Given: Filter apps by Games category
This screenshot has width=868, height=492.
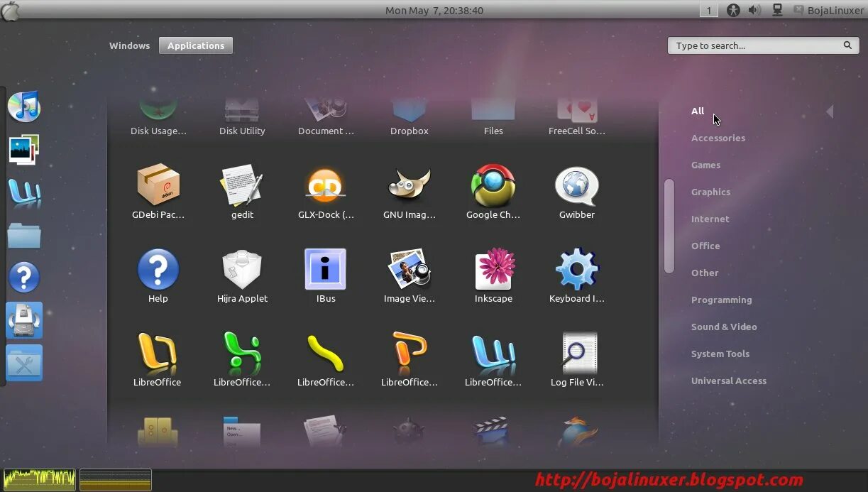Looking at the screenshot, I should click(705, 165).
